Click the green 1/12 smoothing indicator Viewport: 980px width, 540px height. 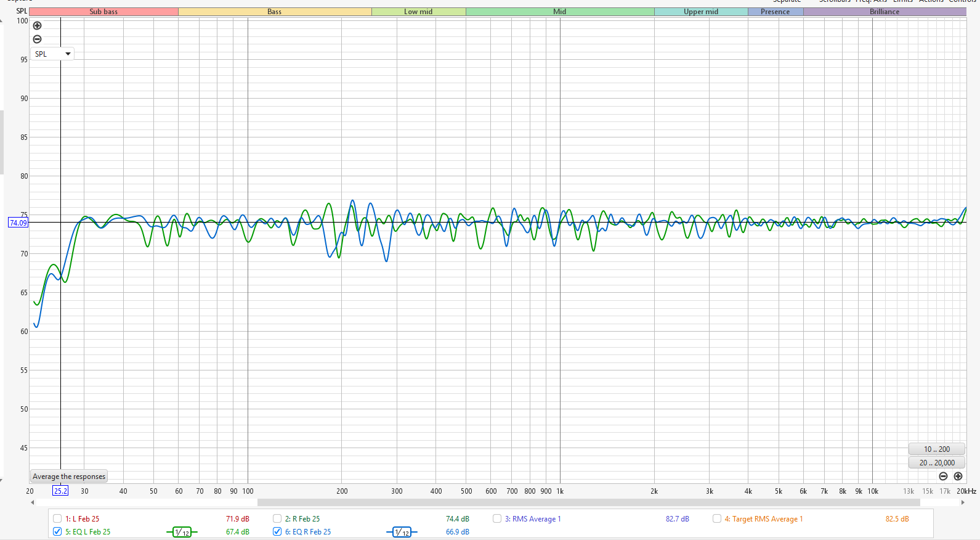[x=182, y=532]
